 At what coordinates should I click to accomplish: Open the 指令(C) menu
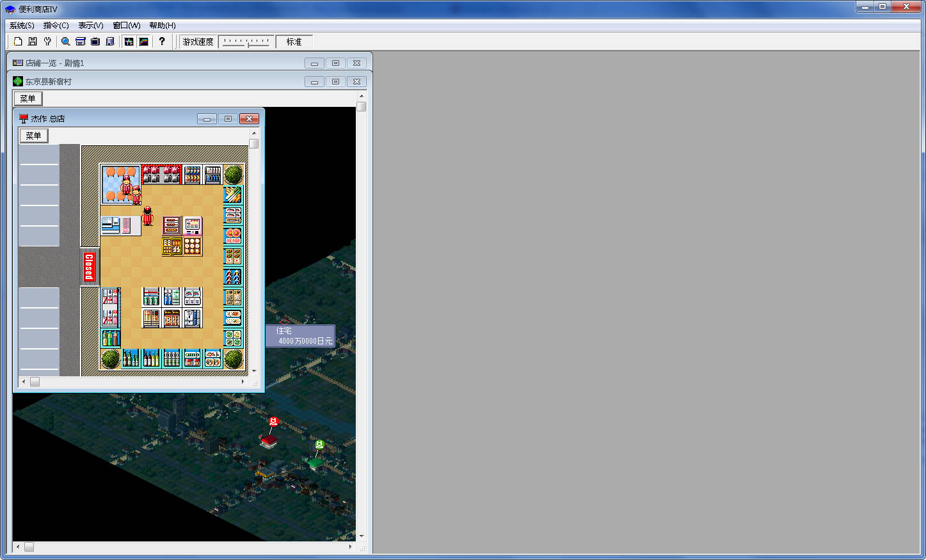(56, 26)
